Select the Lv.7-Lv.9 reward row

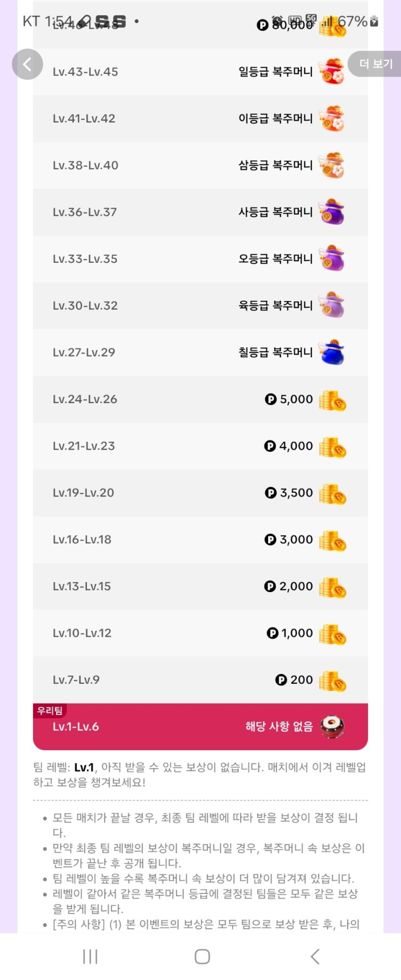click(200, 680)
